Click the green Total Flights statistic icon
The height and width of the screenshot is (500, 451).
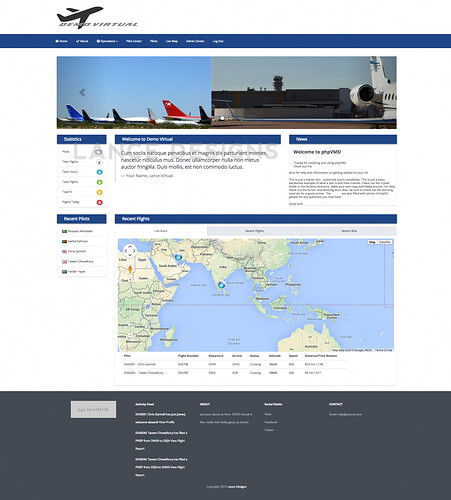pyautogui.click(x=99, y=182)
